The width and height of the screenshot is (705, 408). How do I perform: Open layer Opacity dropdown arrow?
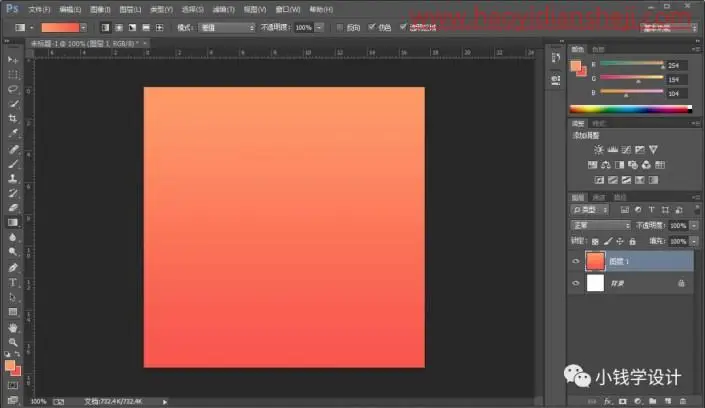pyautogui.click(x=694, y=225)
